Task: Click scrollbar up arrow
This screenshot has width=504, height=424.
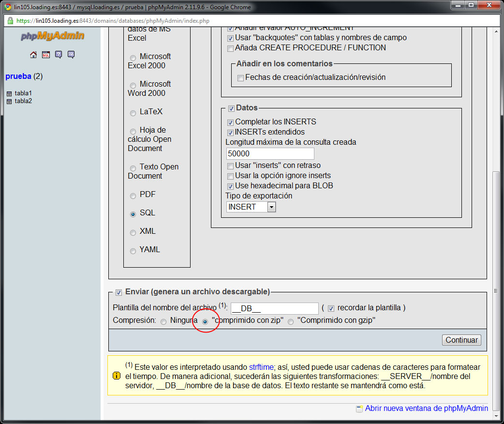Action: (x=496, y=31)
